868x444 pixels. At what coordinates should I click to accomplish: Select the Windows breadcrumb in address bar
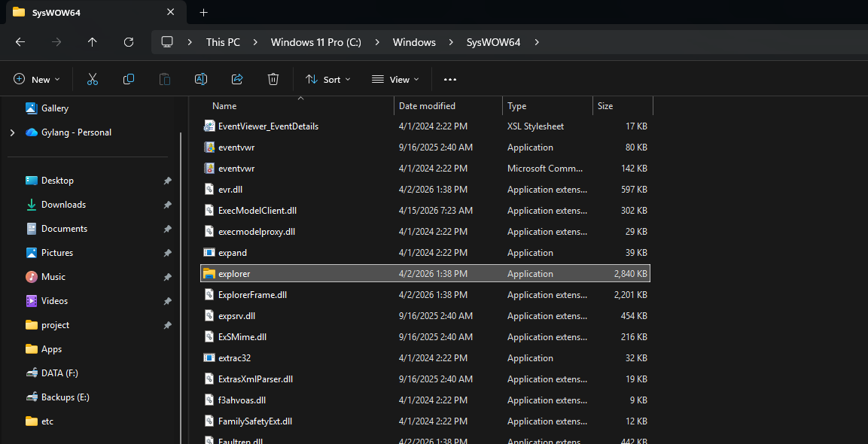click(414, 42)
